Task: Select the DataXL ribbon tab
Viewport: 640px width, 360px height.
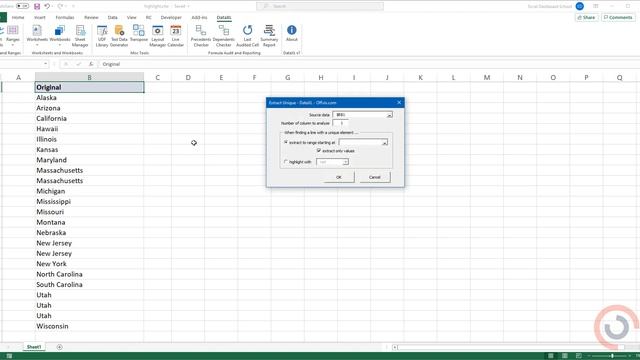Action: pyautogui.click(x=224, y=18)
